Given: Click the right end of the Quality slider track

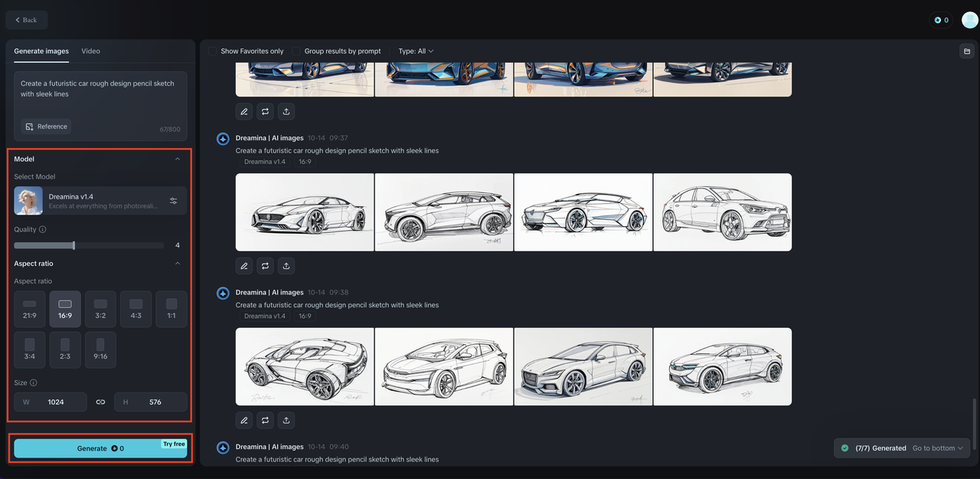Looking at the screenshot, I should (162, 245).
